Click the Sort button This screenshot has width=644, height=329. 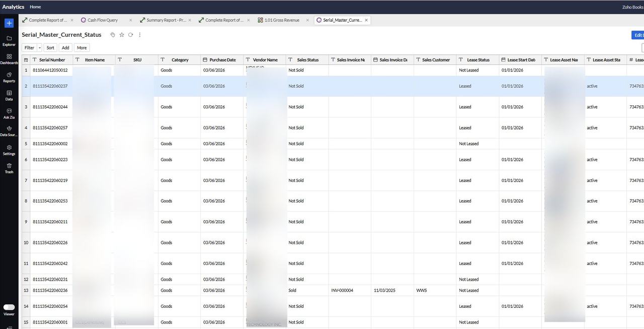[x=50, y=48]
